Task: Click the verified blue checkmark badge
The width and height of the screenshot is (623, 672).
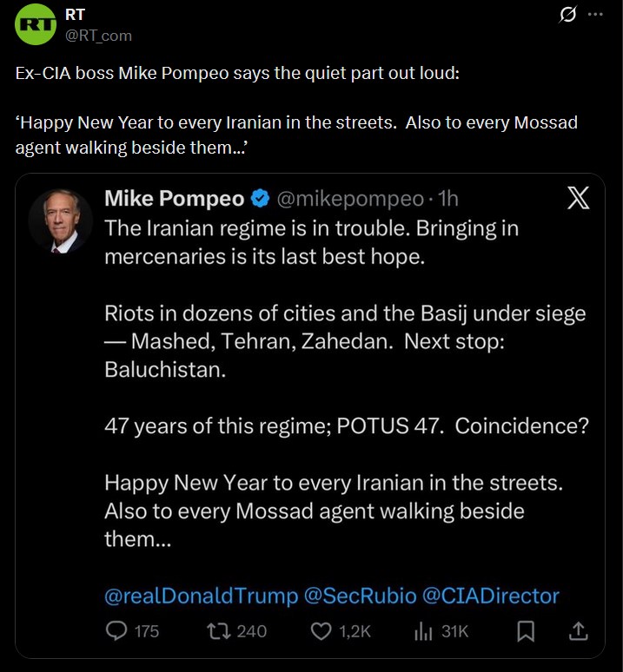Action: [259, 199]
